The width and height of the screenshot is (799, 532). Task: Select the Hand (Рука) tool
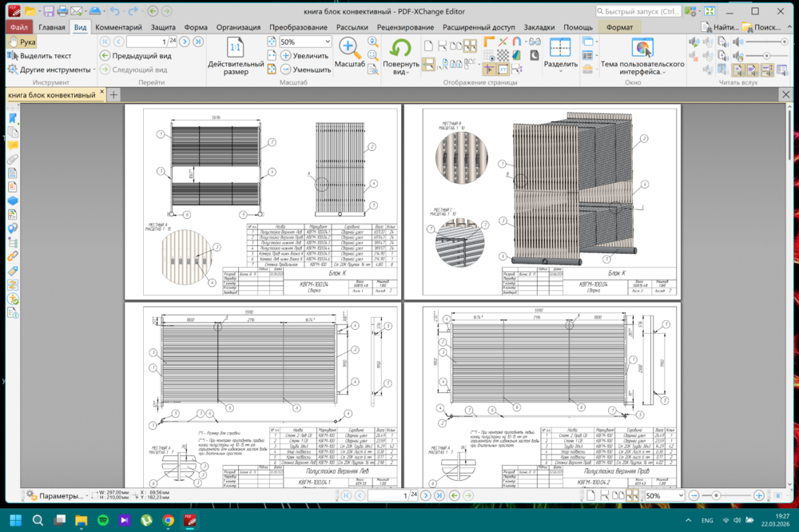point(22,42)
